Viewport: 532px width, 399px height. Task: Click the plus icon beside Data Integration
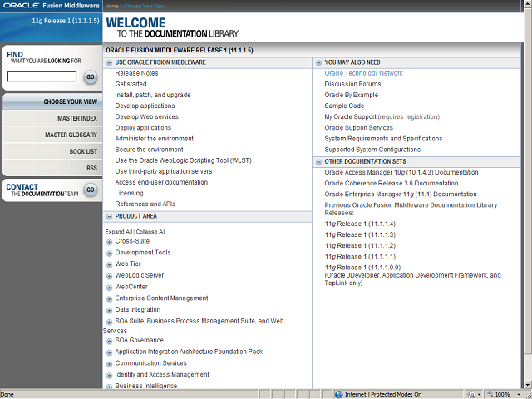[x=110, y=310]
